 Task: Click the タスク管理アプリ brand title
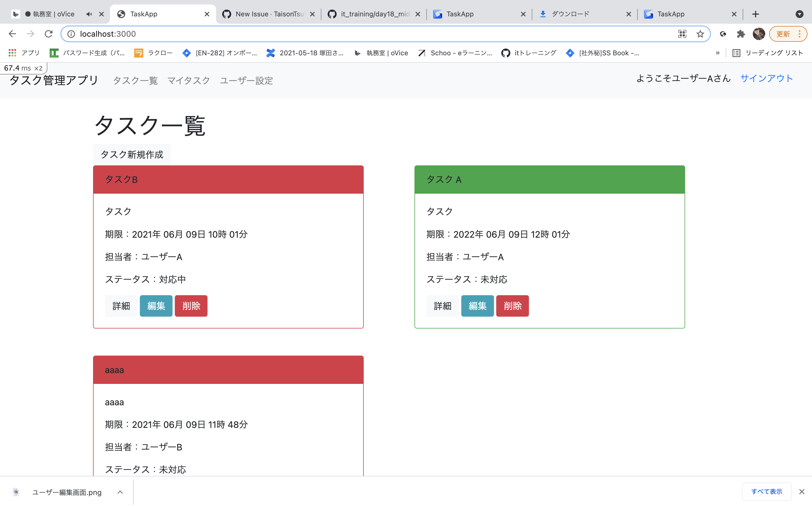coord(54,80)
